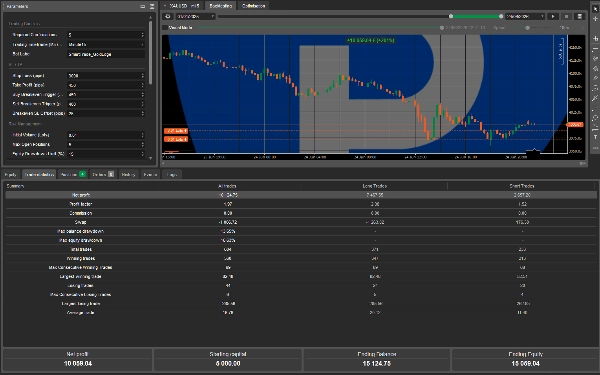The width and height of the screenshot is (600, 375).
Task: Open the Events tab
Action: [150, 174]
